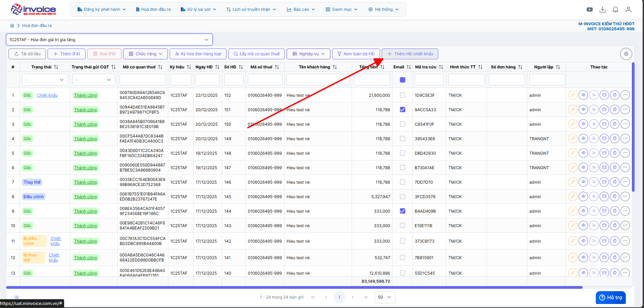Click the YouTube video icon in the header
644x308 pixels.
[589, 9]
